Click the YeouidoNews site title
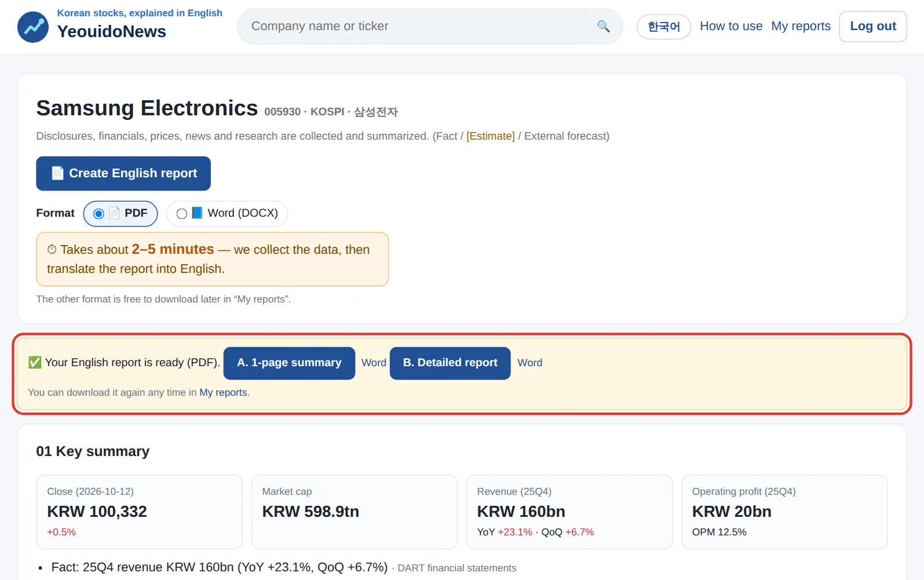The height and width of the screenshot is (580, 924). pyautogui.click(x=112, y=31)
